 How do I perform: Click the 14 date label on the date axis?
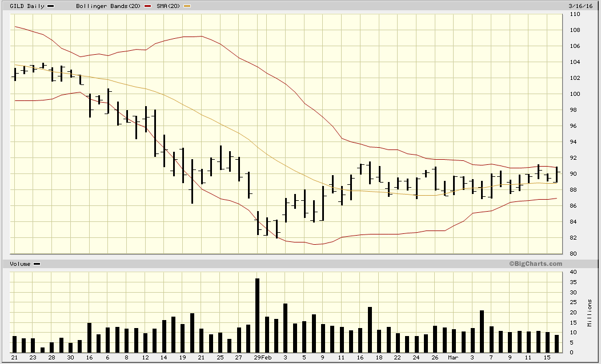pos(163,358)
